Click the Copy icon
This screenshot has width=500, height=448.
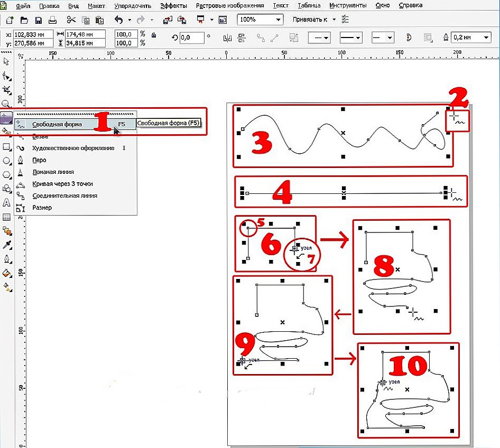pos(86,21)
